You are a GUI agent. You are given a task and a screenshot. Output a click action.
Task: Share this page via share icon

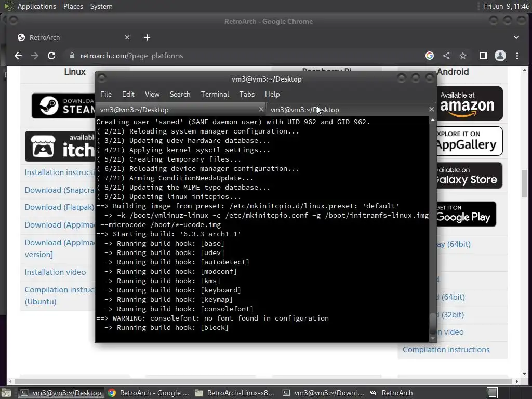point(446,56)
